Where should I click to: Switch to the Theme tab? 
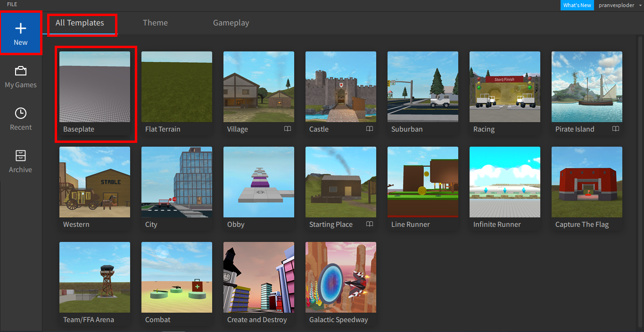click(155, 23)
